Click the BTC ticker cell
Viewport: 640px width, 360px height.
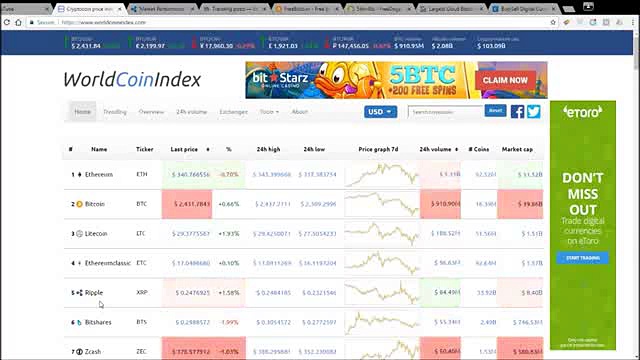(142, 204)
